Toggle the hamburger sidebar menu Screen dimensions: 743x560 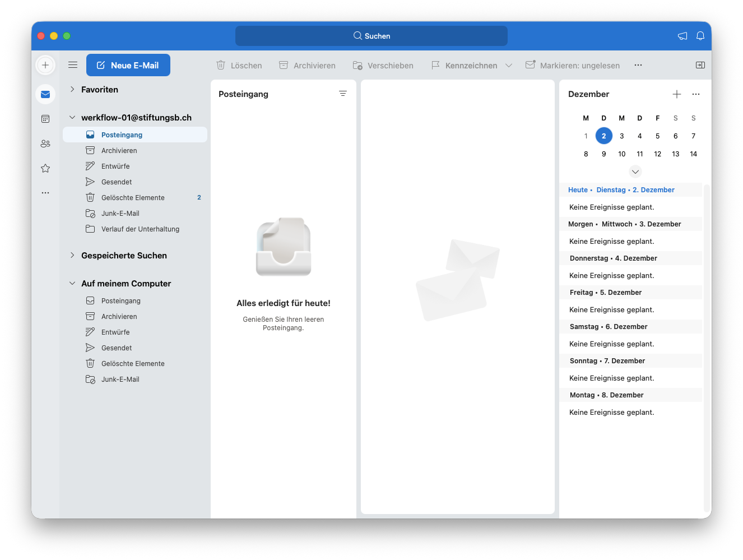click(x=73, y=65)
